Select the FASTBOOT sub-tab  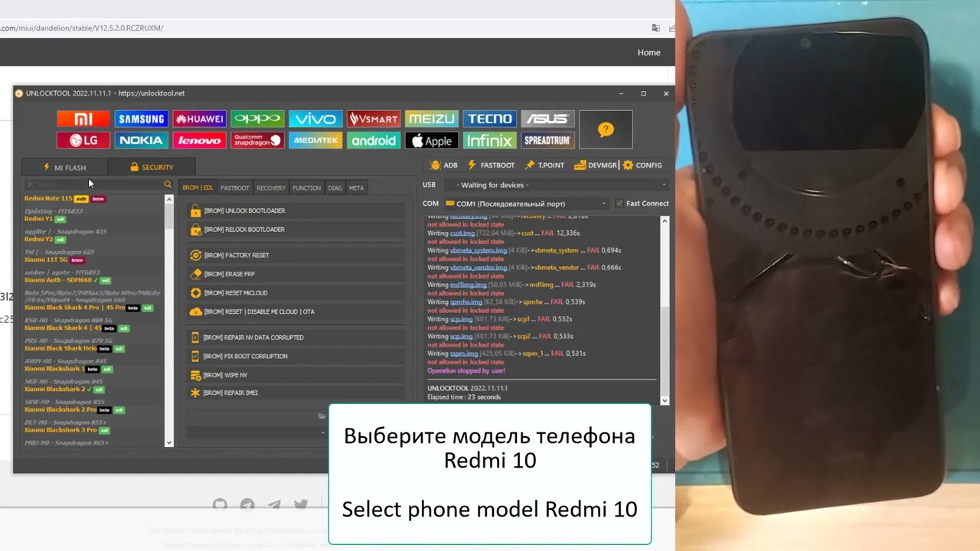coord(235,187)
